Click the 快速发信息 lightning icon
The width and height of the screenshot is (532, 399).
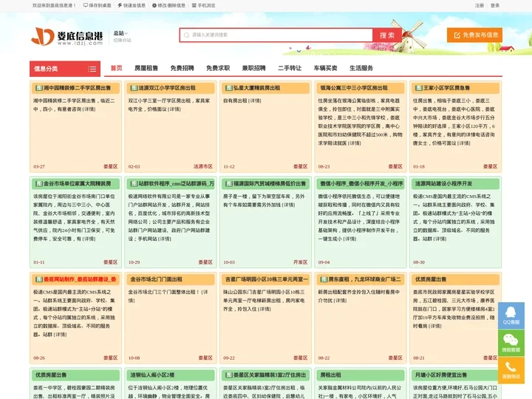coord(120,5)
